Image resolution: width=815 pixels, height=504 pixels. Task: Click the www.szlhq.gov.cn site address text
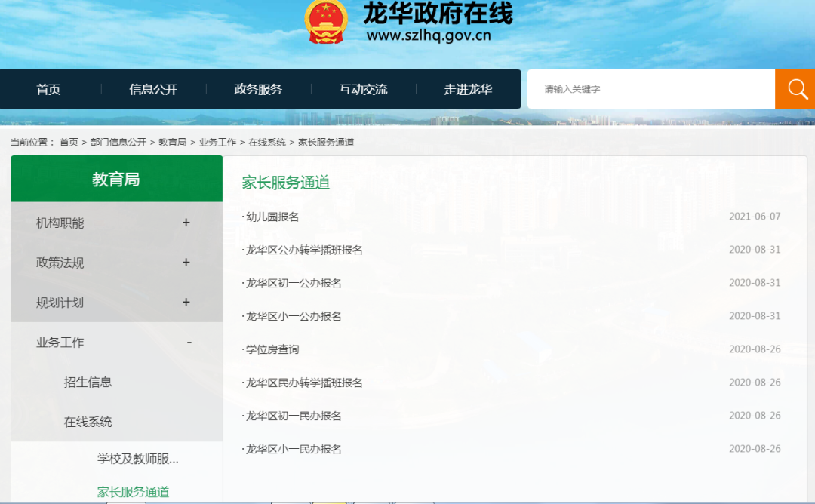(x=429, y=36)
